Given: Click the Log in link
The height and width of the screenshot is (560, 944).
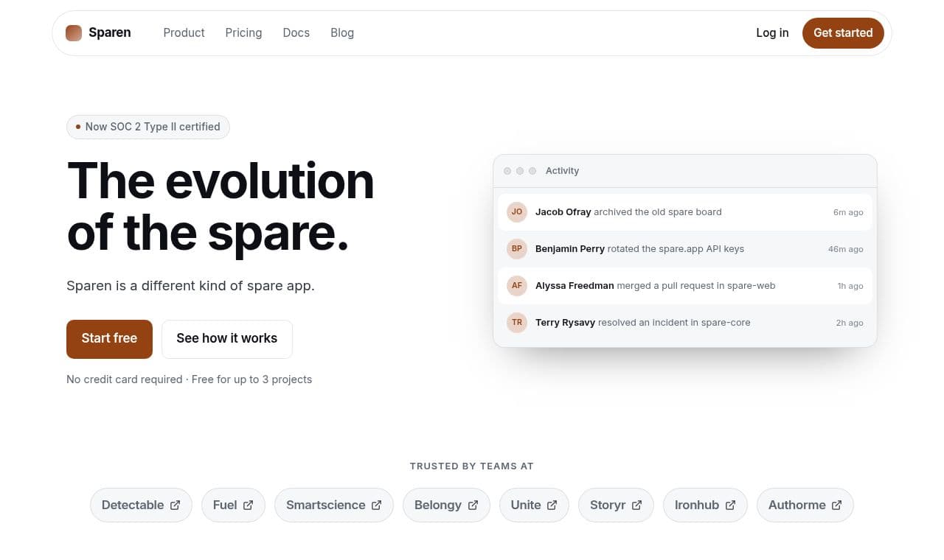Looking at the screenshot, I should [x=772, y=33].
